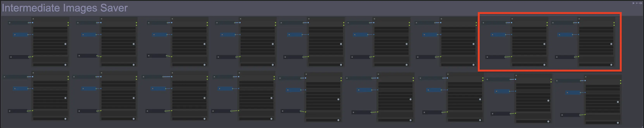Viewport: 644px width, 128px height.
Task: Click the bypass icon in the group header
Action: [x=637, y=3]
